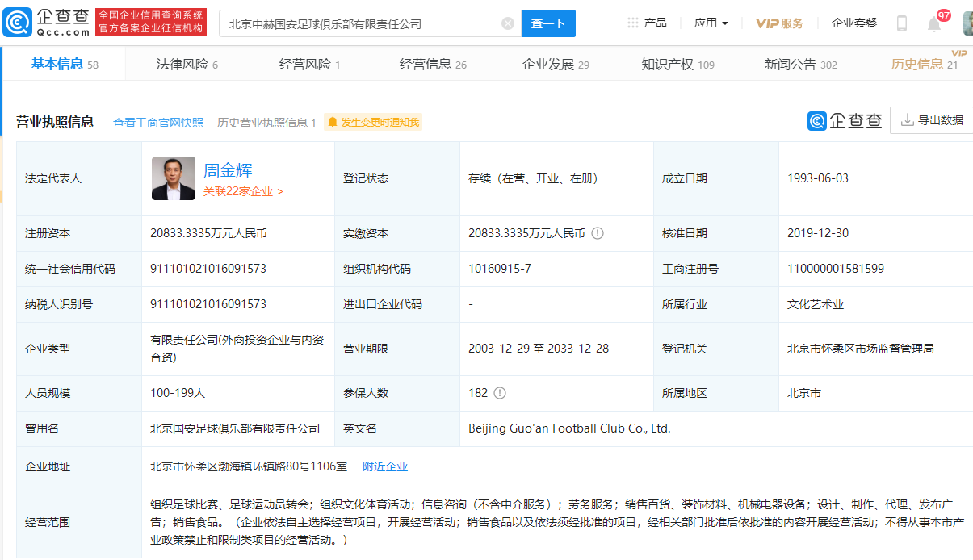Expand the 应用 dropdown menu
This screenshot has height=560, width=973.
coord(711,23)
